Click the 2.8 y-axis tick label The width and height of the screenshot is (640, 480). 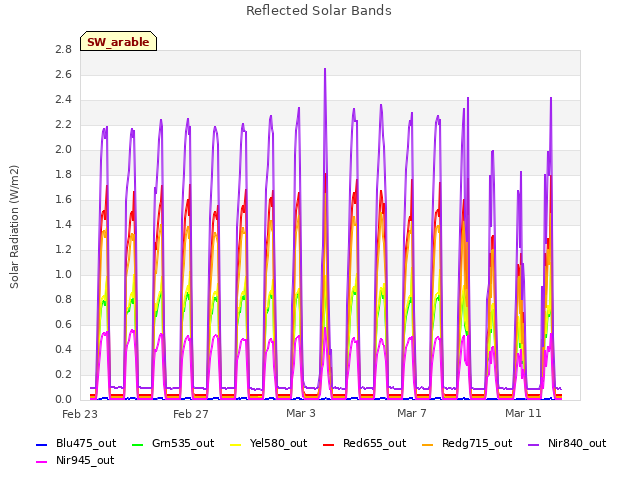[63, 49]
